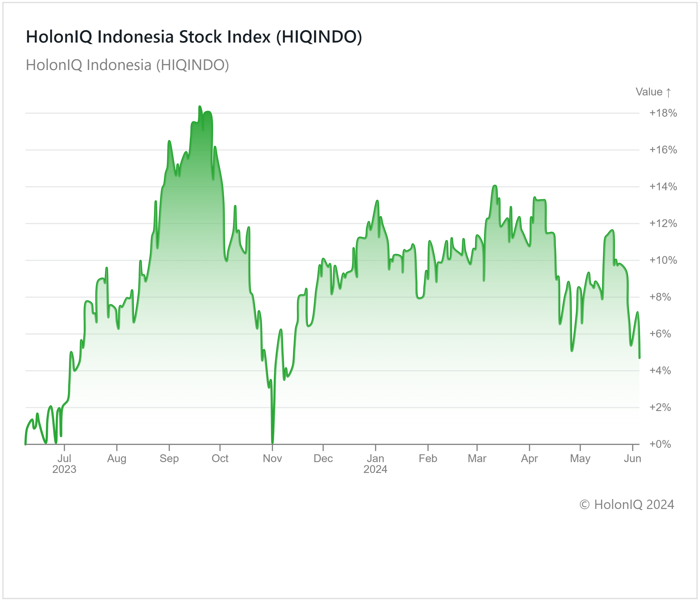Click the +2% y-axis label

[660, 407]
